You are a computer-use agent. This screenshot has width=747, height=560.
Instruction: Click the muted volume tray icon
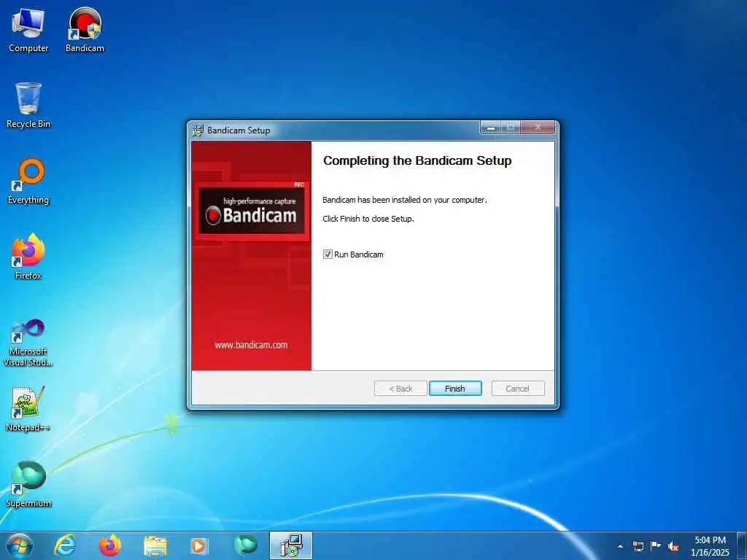point(673,547)
